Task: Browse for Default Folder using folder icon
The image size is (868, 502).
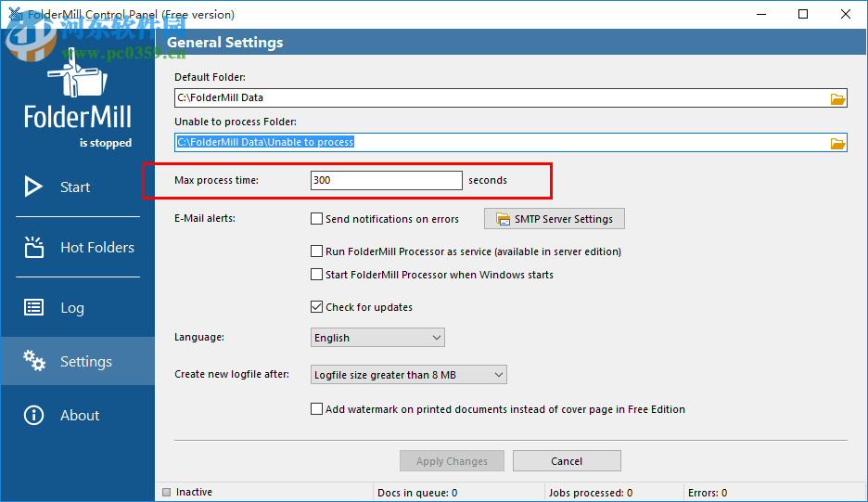Action: click(x=837, y=98)
